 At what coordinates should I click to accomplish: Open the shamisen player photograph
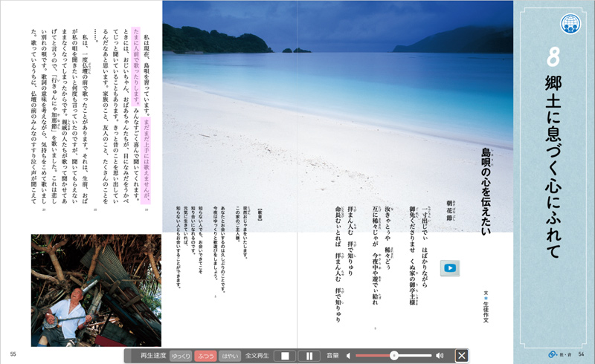click(96, 290)
